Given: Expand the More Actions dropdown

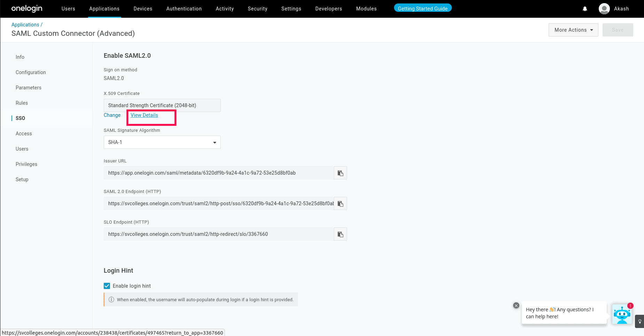Looking at the screenshot, I should click(573, 30).
